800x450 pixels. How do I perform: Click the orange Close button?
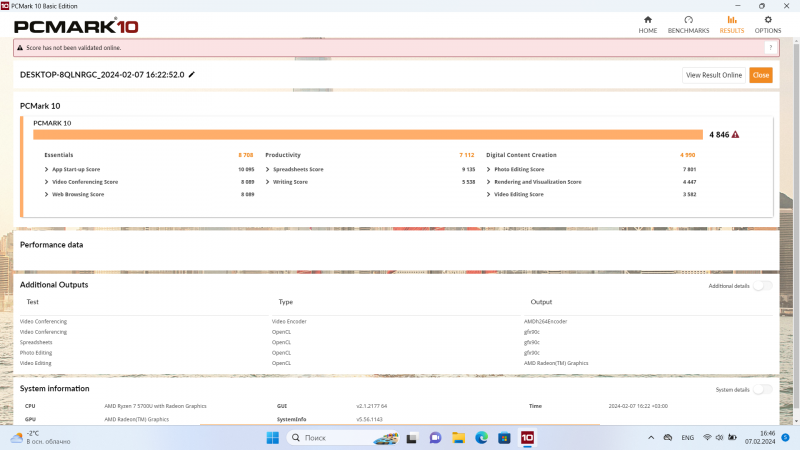coord(761,75)
